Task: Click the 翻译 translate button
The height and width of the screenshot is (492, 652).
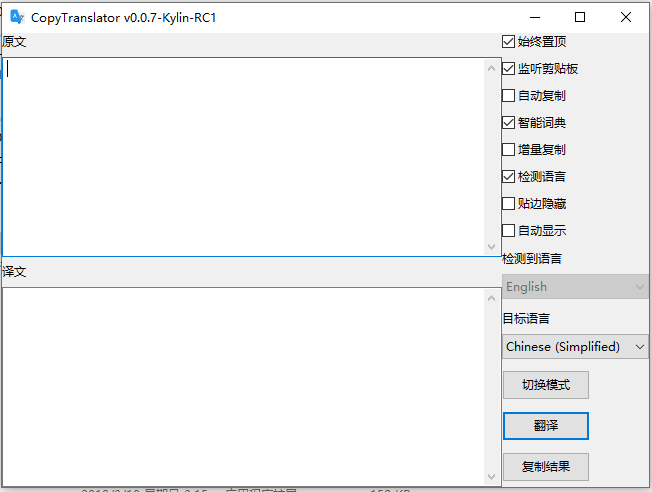Action: pyautogui.click(x=546, y=426)
